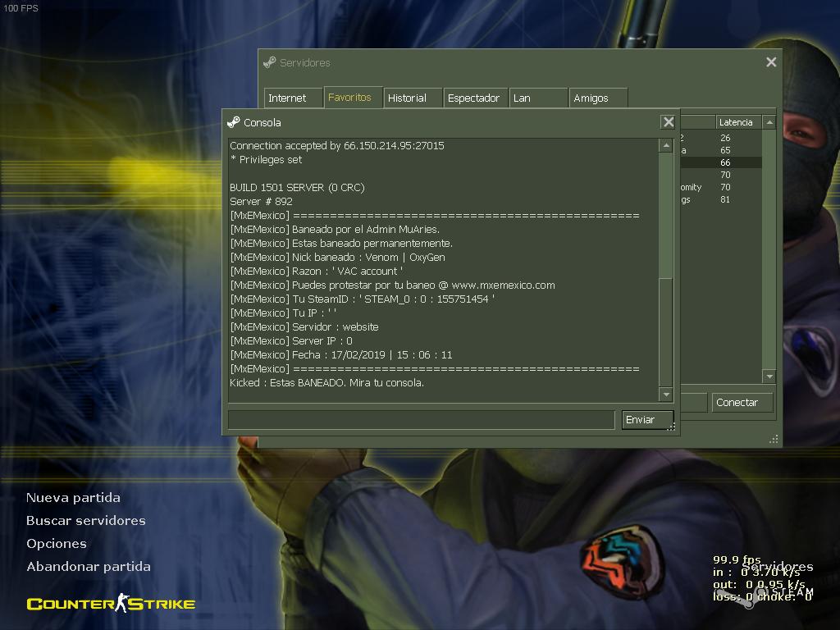The height and width of the screenshot is (630, 840).
Task: Click the Servidores window resize grip
Action: click(x=774, y=440)
